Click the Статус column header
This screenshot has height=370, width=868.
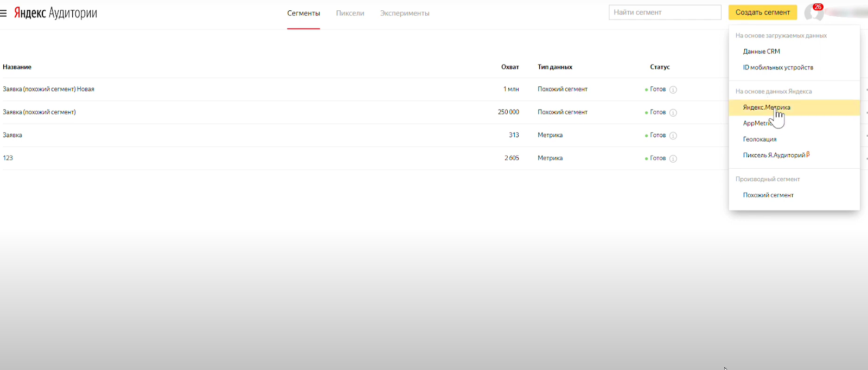pos(660,67)
